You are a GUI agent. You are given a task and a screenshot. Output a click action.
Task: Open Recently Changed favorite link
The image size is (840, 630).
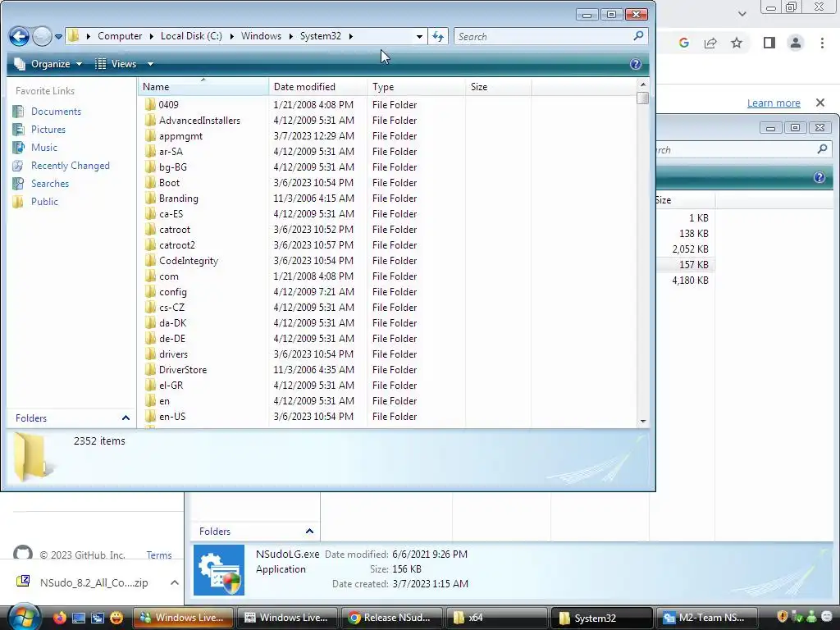pos(70,166)
